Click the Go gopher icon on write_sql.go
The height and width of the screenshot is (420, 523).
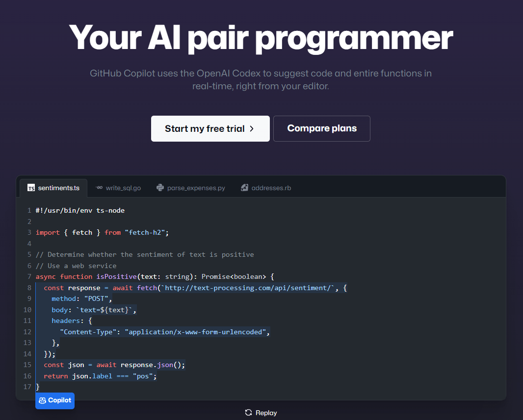99,188
